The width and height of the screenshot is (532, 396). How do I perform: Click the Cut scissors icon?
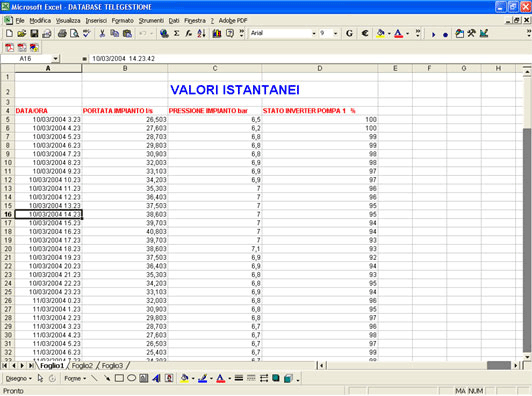(x=102, y=33)
